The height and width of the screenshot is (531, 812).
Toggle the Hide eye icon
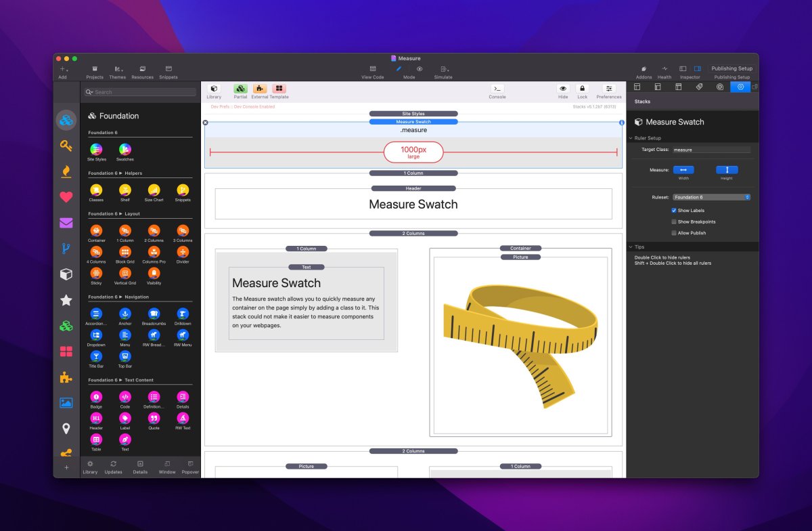click(563, 89)
